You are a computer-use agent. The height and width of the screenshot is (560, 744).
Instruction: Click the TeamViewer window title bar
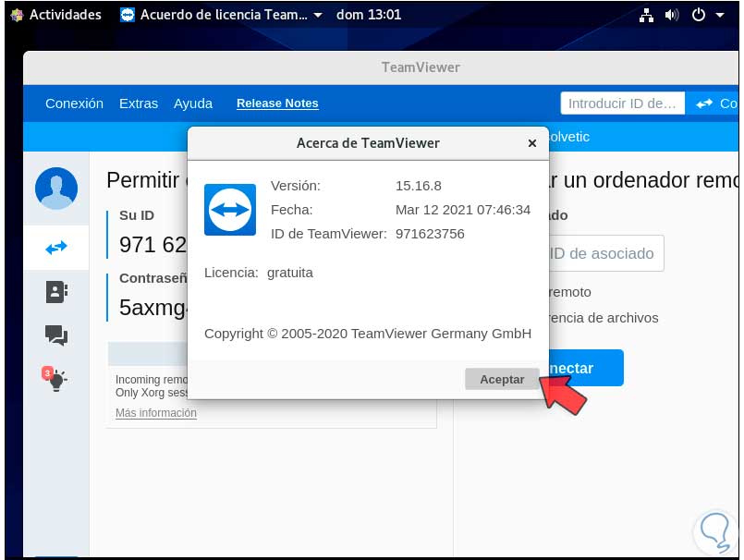pos(381,67)
